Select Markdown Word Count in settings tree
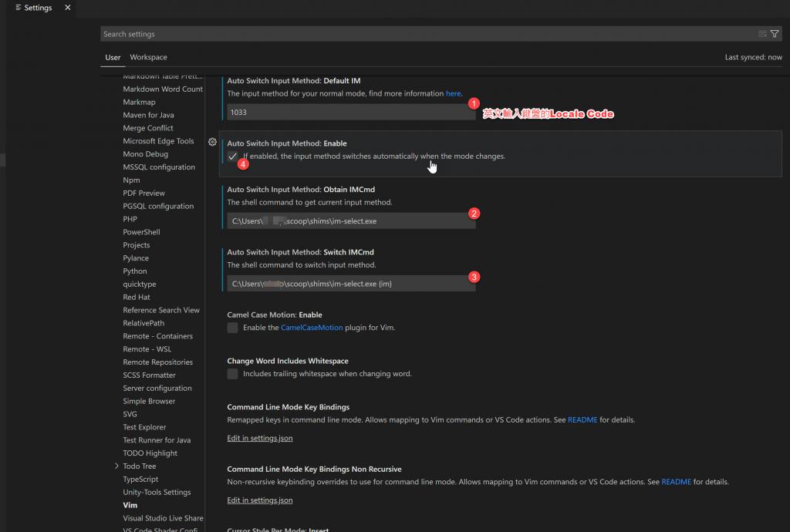The image size is (790, 532). pyautogui.click(x=163, y=89)
